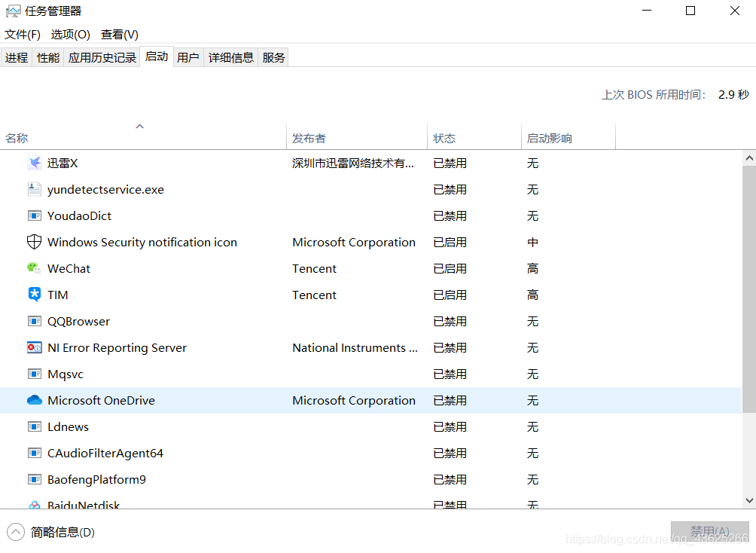This screenshot has width=756, height=553.
Task: Click Microsoft Corporation in OneDrive row
Action: [x=354, y=400]
